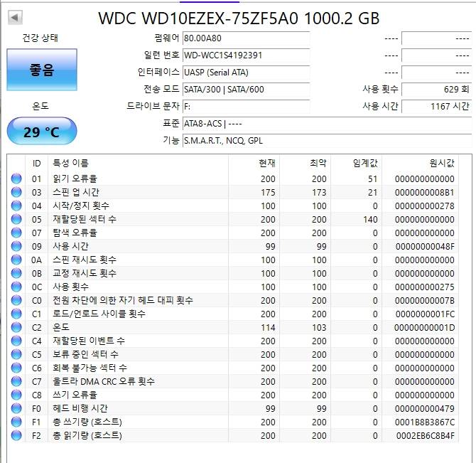This screenshot has height=463, width=476.
Task: Click the 최악 column header
Action: tap(305, 163)
